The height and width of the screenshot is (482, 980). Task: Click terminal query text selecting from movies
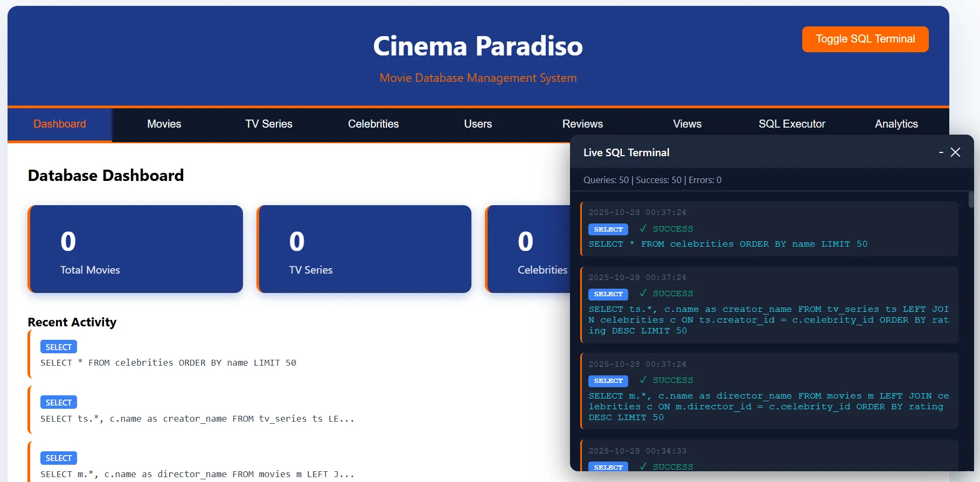769,407
